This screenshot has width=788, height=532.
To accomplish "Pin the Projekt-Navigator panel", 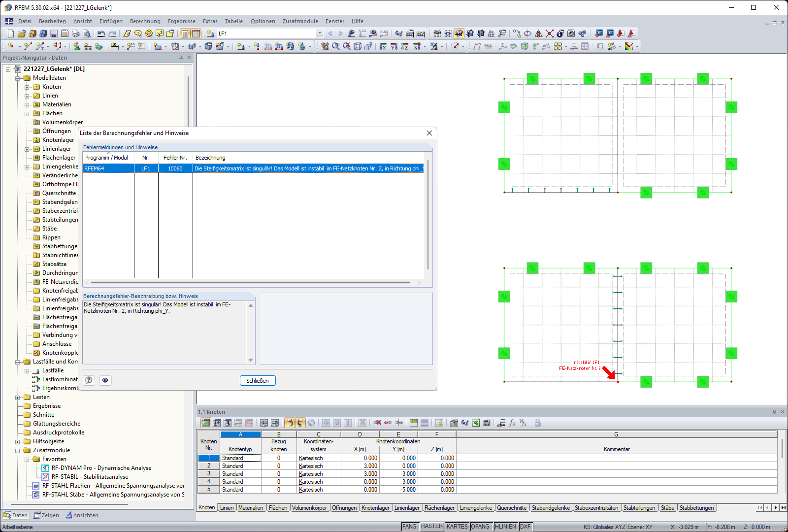I will (181, 58).
